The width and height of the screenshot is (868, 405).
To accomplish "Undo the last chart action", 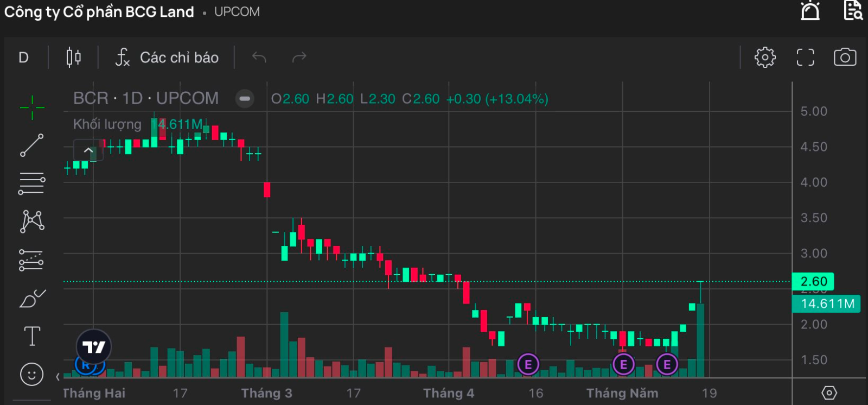I will point(259,57).
